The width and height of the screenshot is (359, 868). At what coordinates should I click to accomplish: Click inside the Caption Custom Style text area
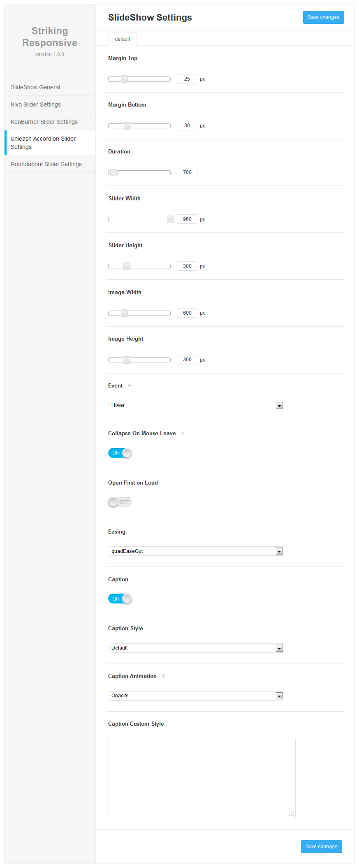(x=202, y=777)
